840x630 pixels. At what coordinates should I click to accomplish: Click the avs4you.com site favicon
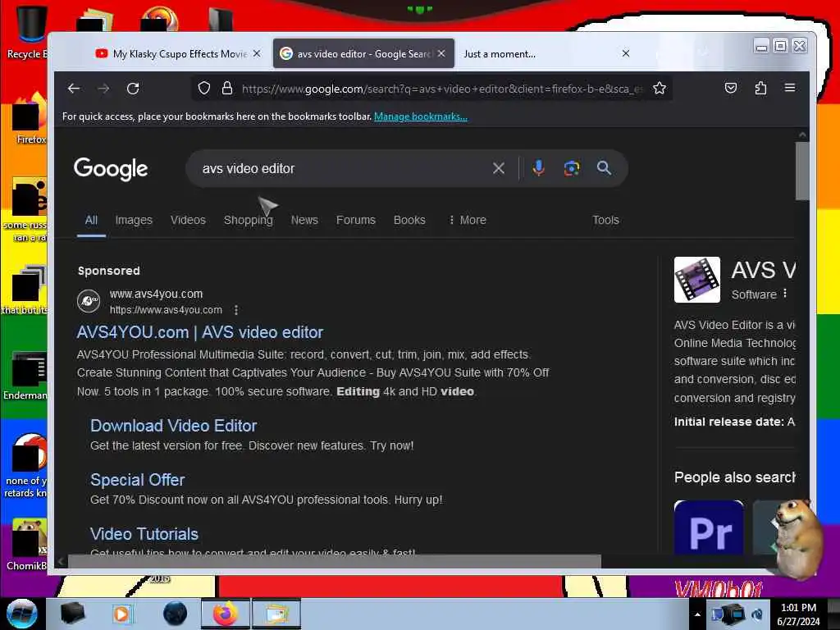pos(89,301)
